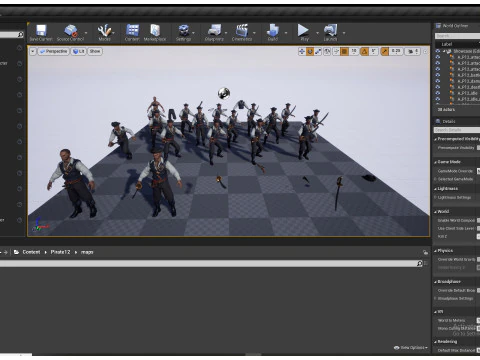Click the World Outliner tab

pyautogui.click(x=452, y=26)
